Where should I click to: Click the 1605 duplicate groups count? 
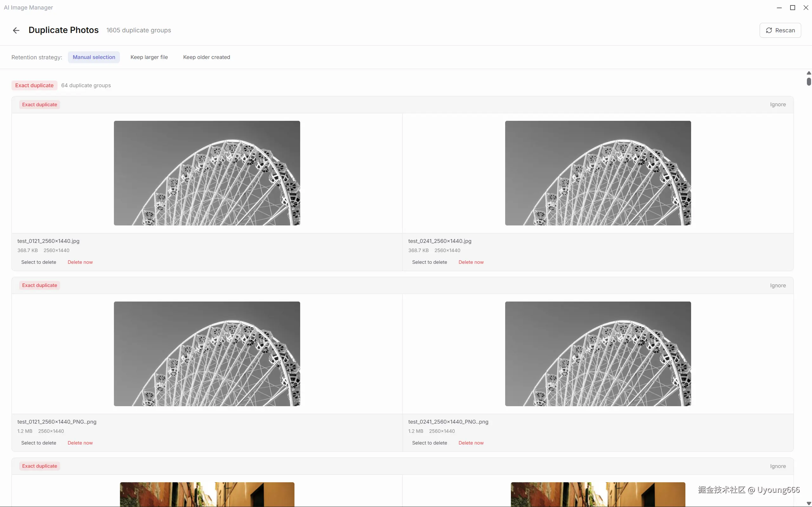[x=139, y=30]
